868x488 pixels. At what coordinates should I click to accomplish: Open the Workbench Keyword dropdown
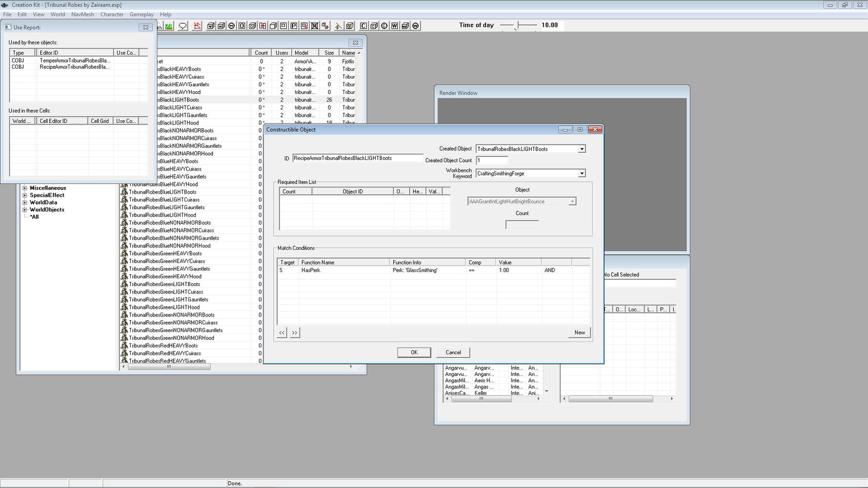pyautogui.click(x=582, y=174)
